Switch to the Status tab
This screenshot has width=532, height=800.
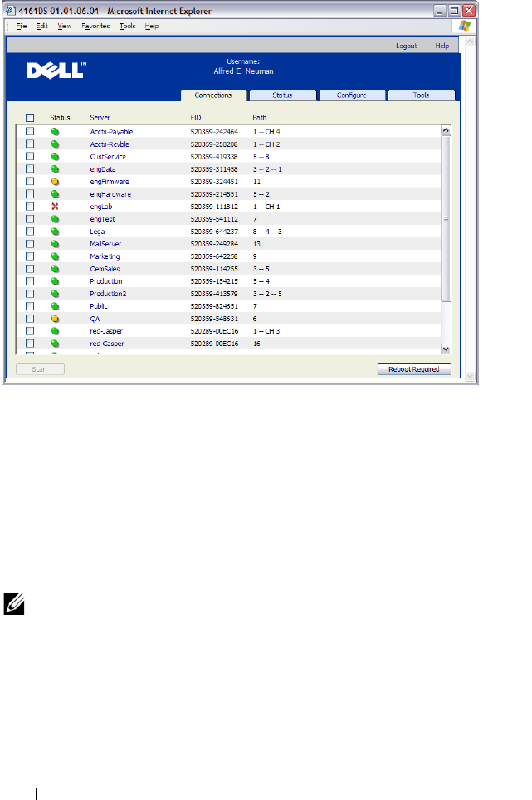282,95
